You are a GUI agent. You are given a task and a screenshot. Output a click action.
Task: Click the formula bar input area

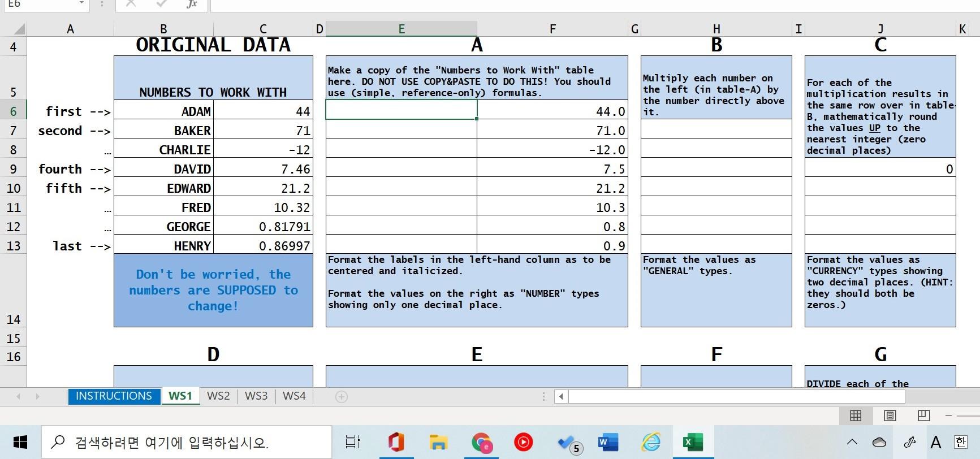pyautogui.click(x=594, y=5)
